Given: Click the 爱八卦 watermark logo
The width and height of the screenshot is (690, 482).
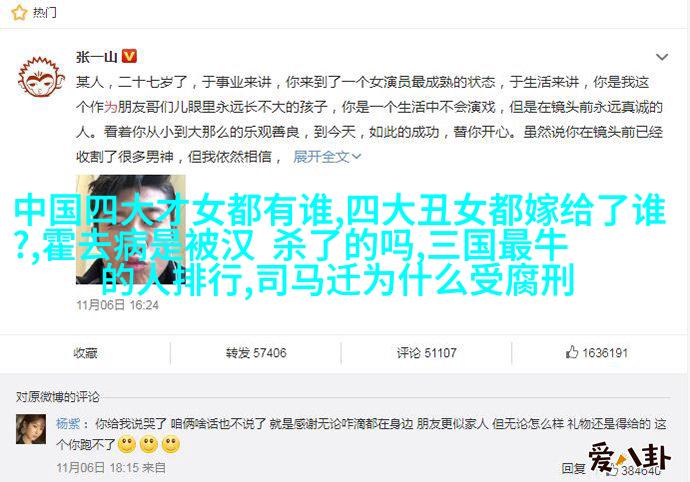Looking at the screenshot, I should [x=630, y=458].
